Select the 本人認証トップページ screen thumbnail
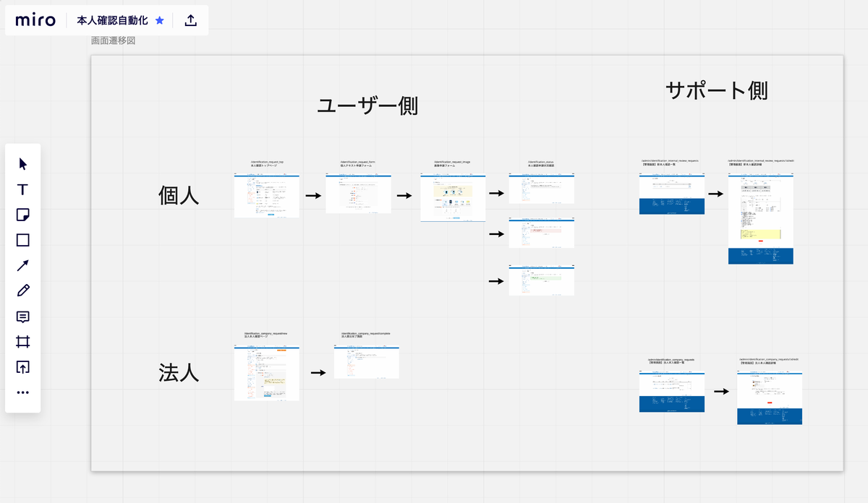 [266, 194]
